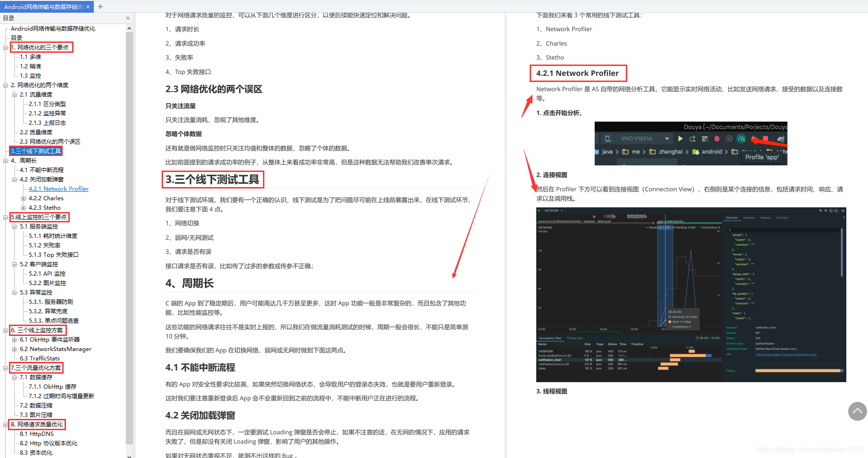This screenshot has width=868, height=458.
Task: Click the outline scrollbar down arrow
Action: [129, 456]
